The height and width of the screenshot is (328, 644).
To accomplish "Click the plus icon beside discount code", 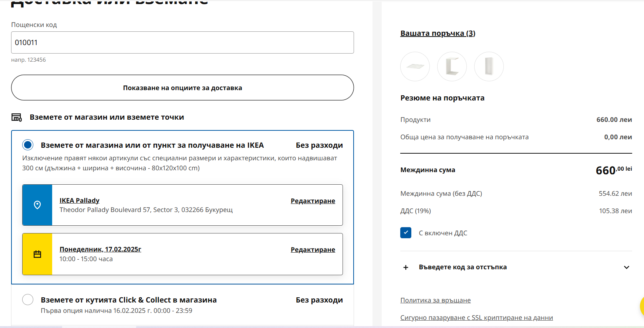I will [x=406, y=267].
